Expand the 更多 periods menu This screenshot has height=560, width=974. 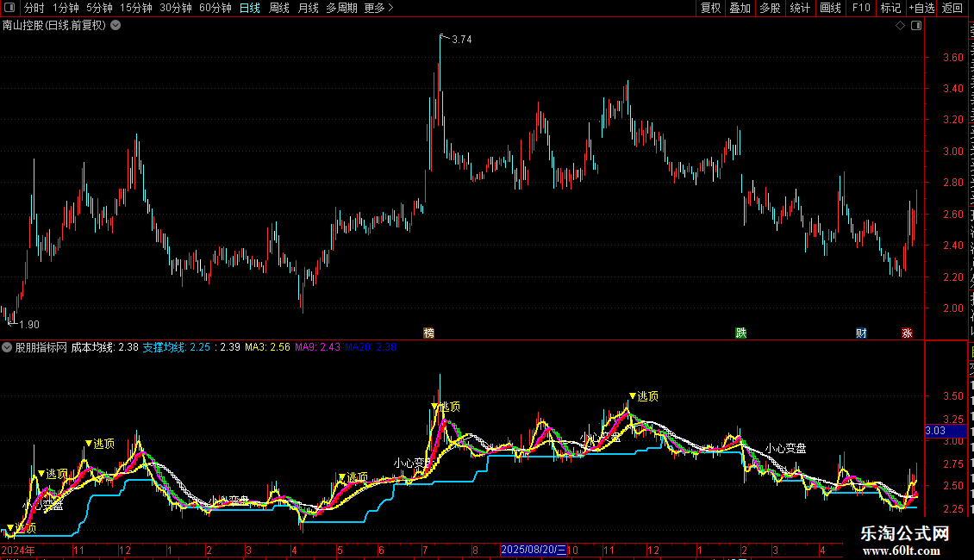pyautogui.click(x=378, y=8)
